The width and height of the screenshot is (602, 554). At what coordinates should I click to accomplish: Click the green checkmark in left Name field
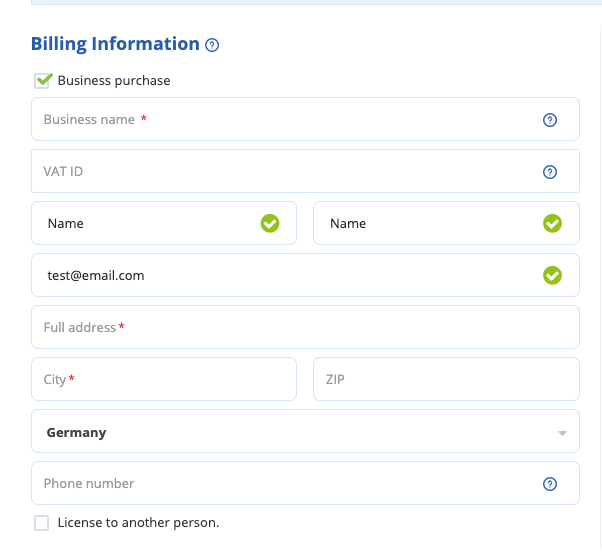[270, 223]
